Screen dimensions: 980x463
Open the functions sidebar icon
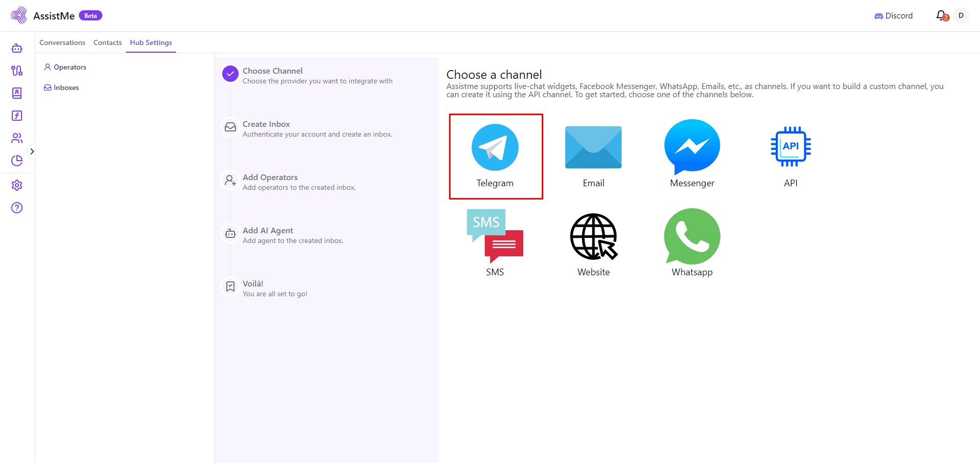[17, 116]
